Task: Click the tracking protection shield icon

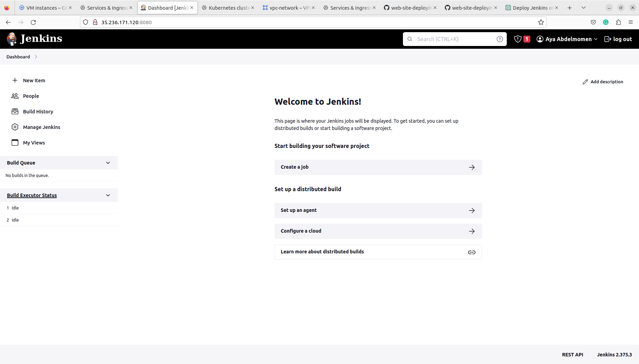Action: click(85, 22)
